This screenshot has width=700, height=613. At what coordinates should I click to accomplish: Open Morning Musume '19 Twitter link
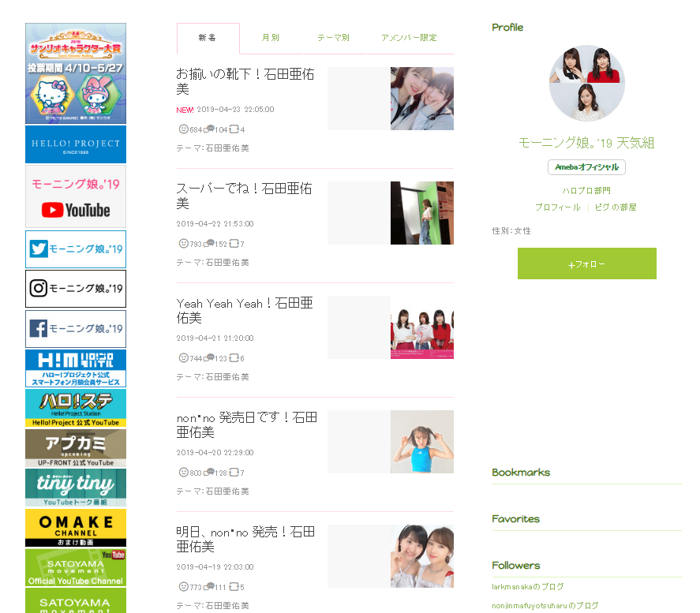click(76, 249)
